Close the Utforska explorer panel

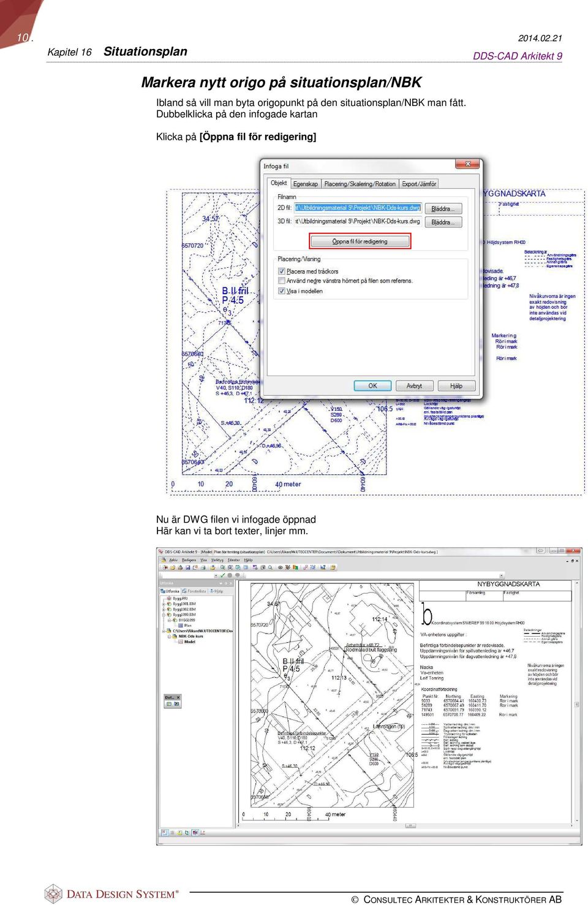[x=231, y=583]
